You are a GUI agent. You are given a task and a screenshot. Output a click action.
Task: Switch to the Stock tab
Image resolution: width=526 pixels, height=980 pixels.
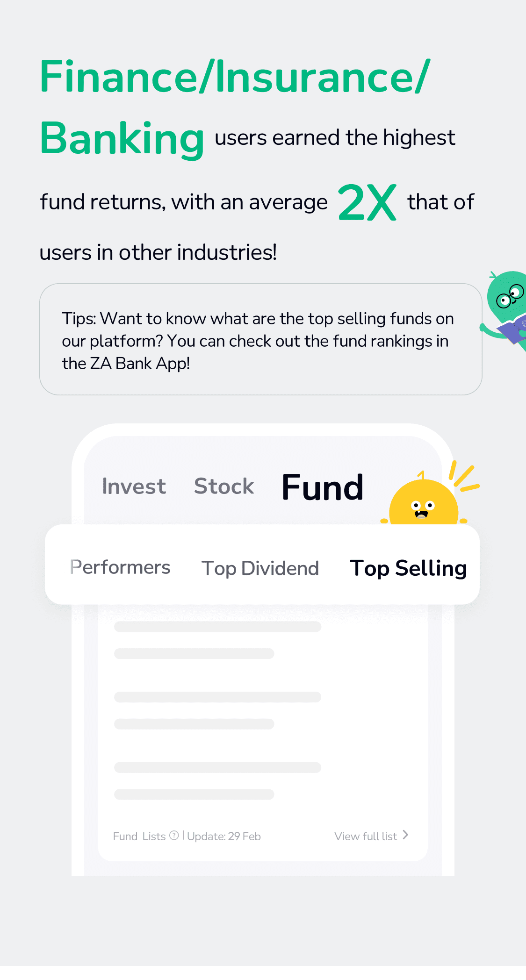click(224, 486)
